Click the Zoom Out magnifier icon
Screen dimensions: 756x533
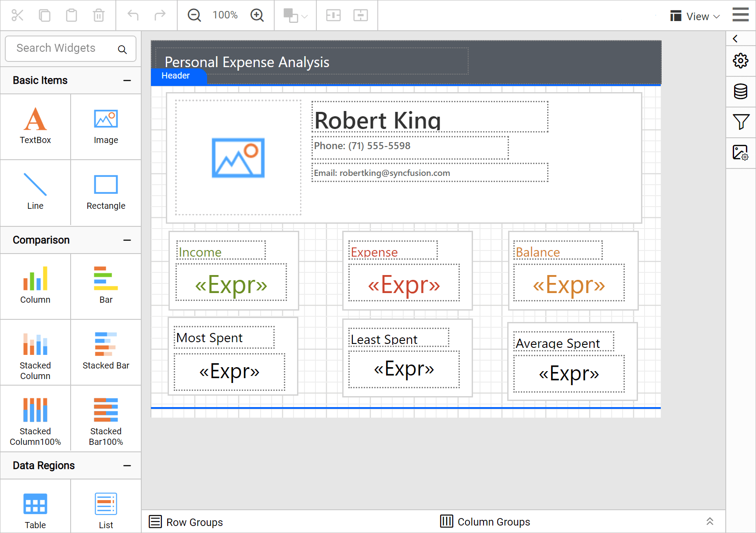[x=194, y=15]
